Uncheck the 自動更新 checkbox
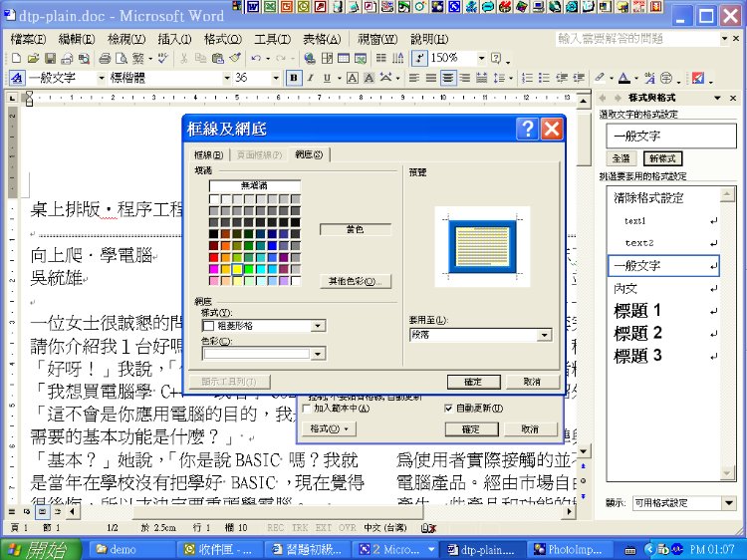Viewport: 747px width, 560px height. click(448, 409)
